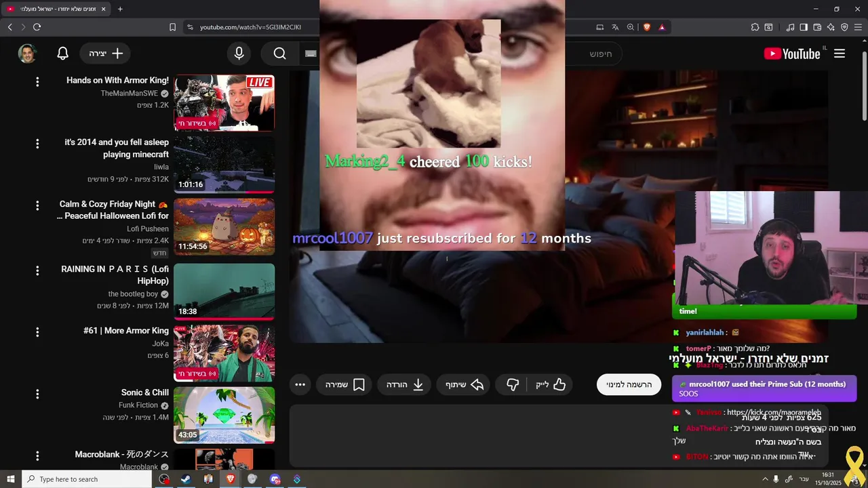Click the bookmark icon in address bar
Viewport: 868px width, 488px height.
(172, 27)
